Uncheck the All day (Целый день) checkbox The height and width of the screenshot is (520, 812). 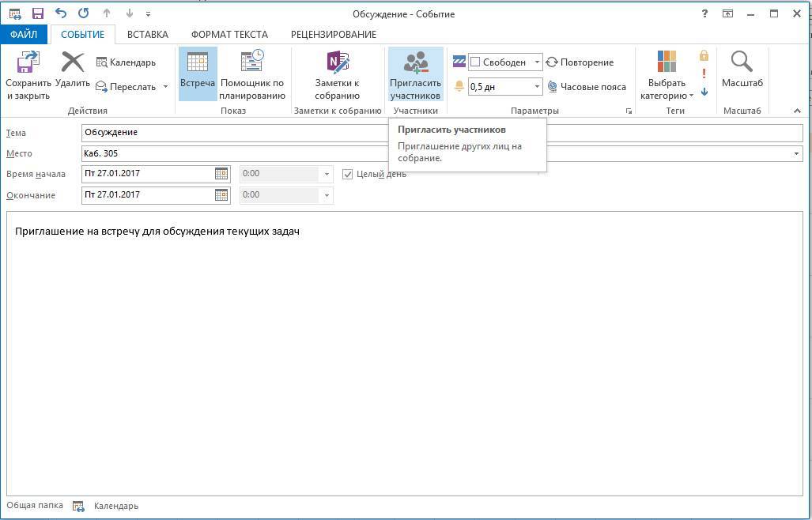click(x=347, y=174)
